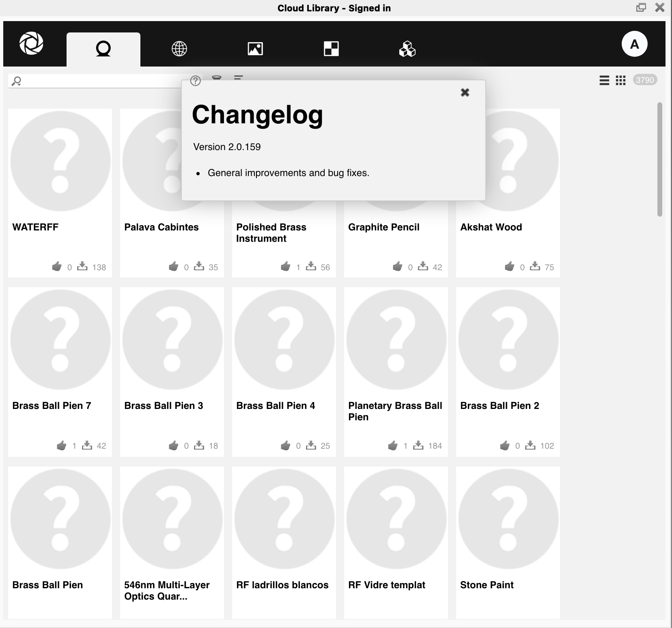
Task: Open RF ladrillos blancos thumbnail
Action: click(284, 519)
